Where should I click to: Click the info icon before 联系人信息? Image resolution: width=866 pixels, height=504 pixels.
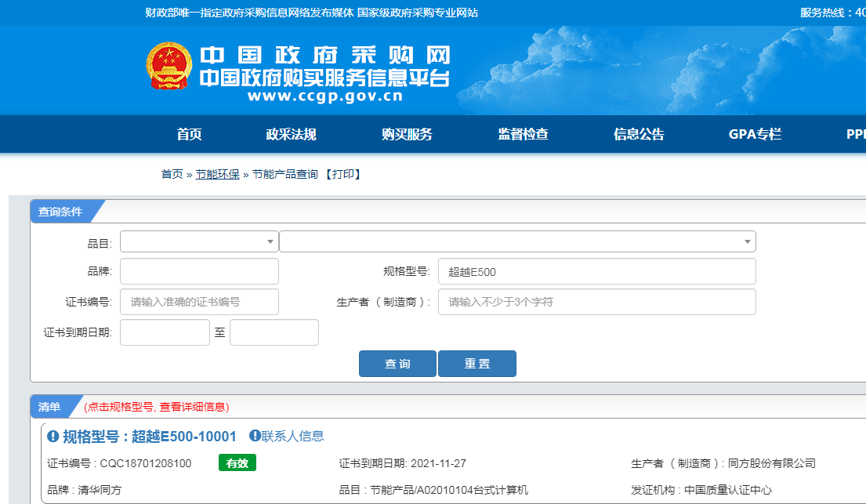pyautogui.click(x=255, y=436)
